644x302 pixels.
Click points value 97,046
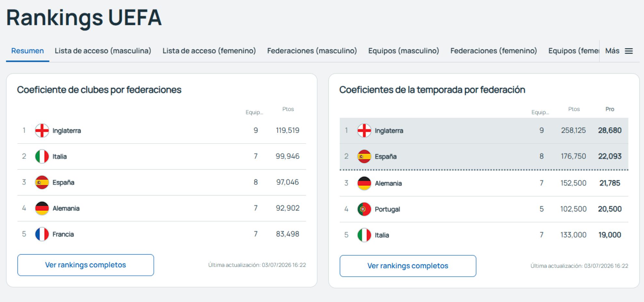coord(288,182)
